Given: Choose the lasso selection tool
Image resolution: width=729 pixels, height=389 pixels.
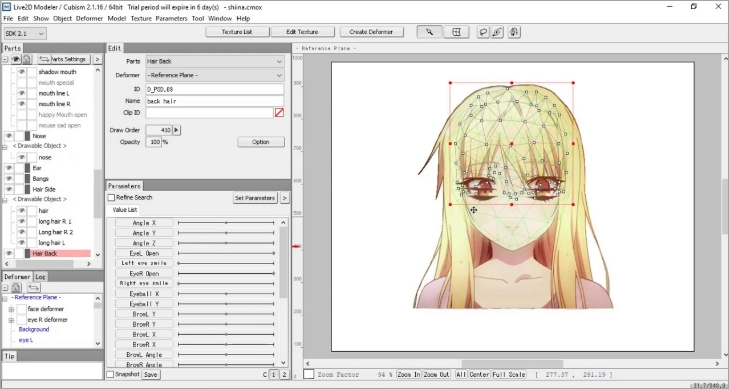Looking at the screenshot, I should 484,32.
